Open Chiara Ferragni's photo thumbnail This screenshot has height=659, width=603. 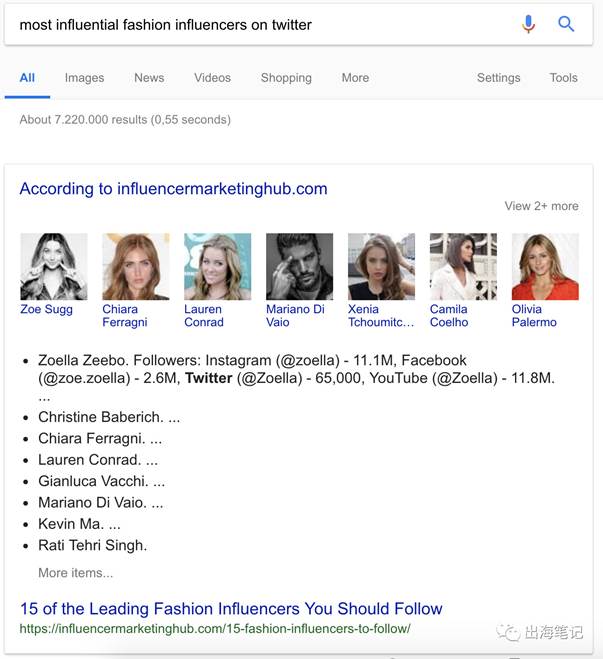pyautogui.click(x=136, y=266)
